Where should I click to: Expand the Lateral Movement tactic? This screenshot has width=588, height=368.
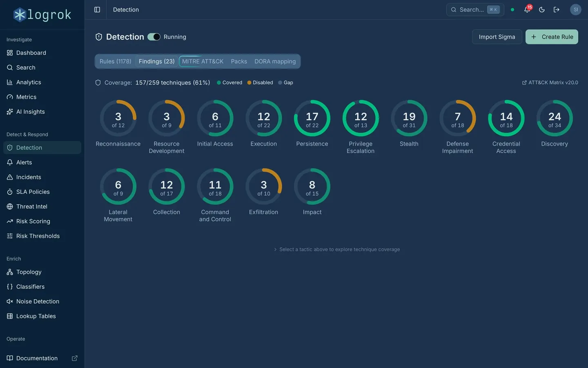tap(118, 195)
